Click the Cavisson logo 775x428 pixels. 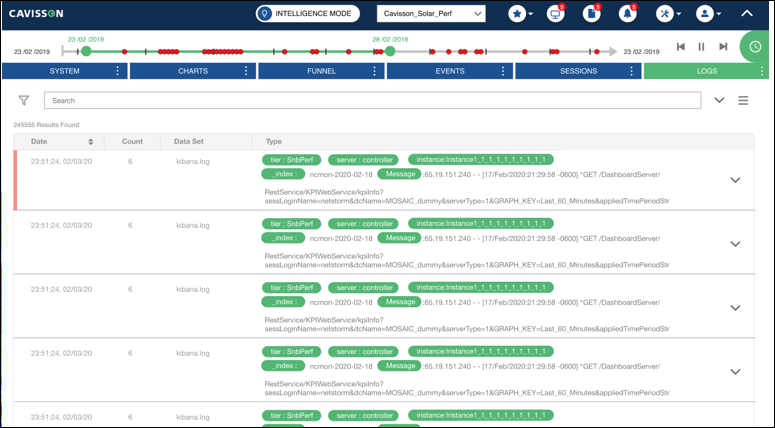click(x=36, y=14)
